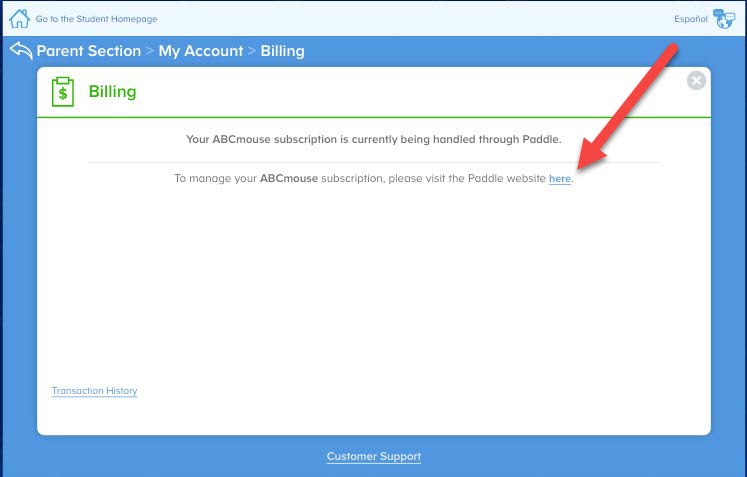Click the first breadcrumb separator after Parent Section
The height and width of the screenshot is (477, 747).
[x=149, y=51]
